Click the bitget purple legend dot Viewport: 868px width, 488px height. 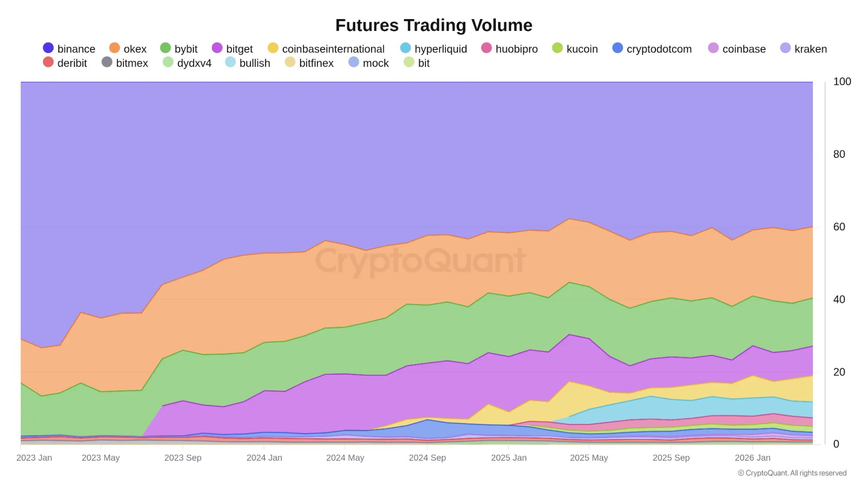217,48
